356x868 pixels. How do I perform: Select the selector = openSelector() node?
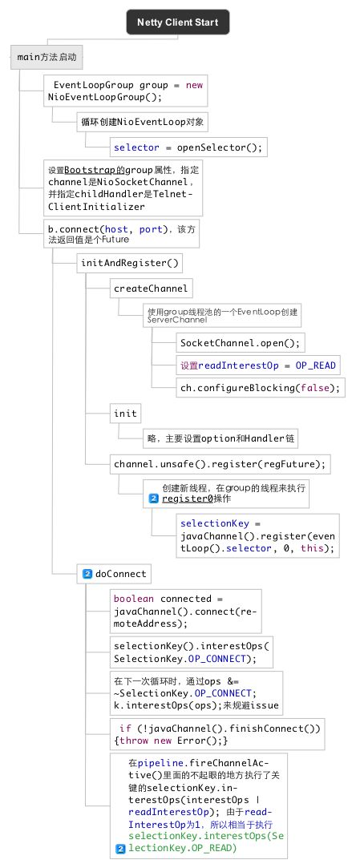[188, 147]
